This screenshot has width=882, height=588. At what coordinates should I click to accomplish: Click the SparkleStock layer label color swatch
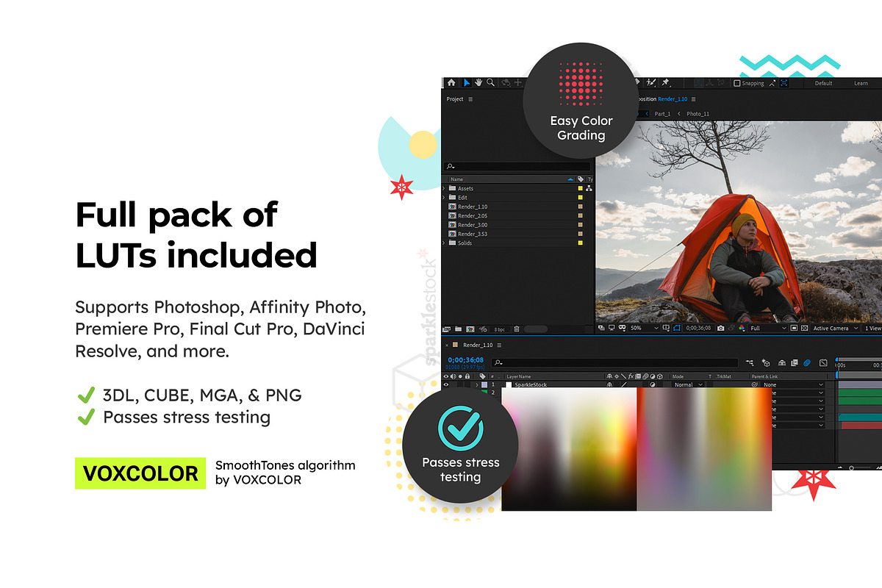coord(484,384)
